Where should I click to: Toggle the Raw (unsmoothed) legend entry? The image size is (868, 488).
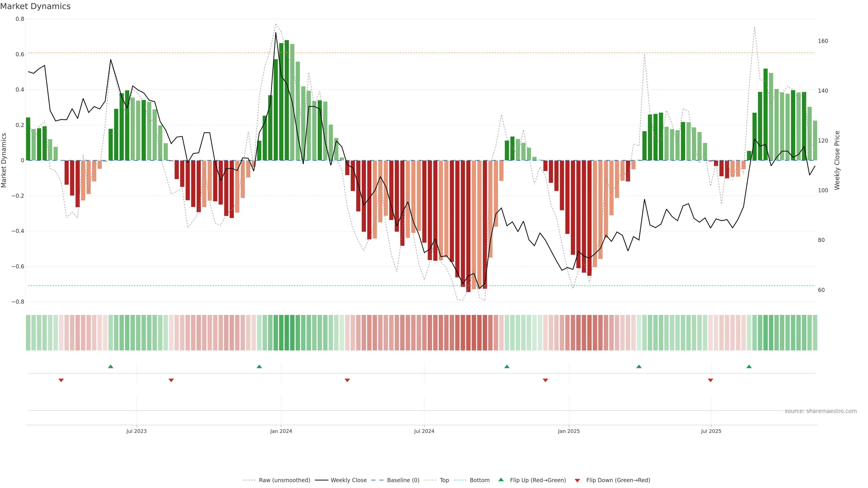[x=284, y=480]
